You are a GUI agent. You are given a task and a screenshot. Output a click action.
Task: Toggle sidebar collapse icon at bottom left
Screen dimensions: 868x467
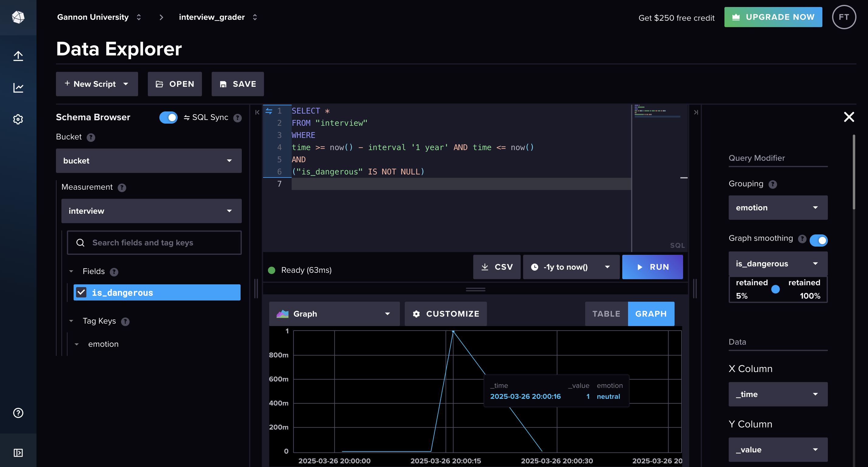pos(18,452)
